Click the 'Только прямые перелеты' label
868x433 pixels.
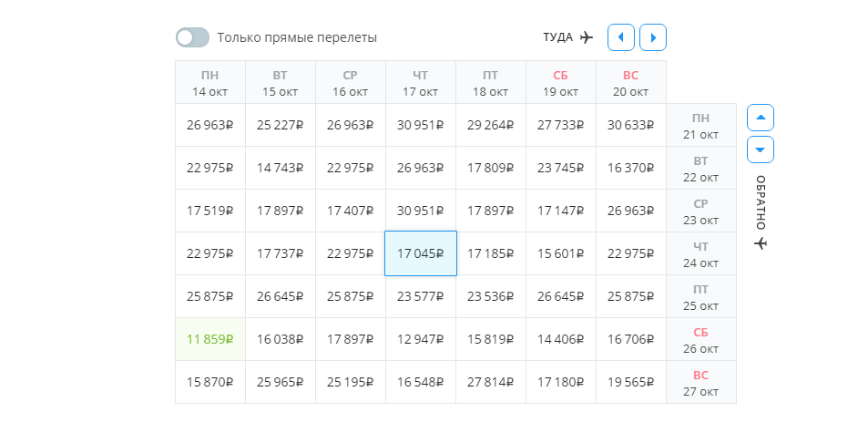[297, 37]
